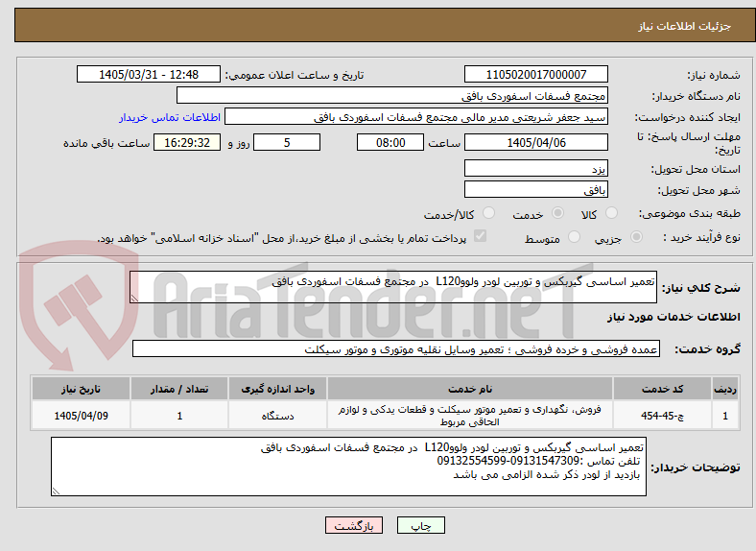This screenshot has width=756, height=551.
Task: Click the نام خدمت column header
Action: 470,389
